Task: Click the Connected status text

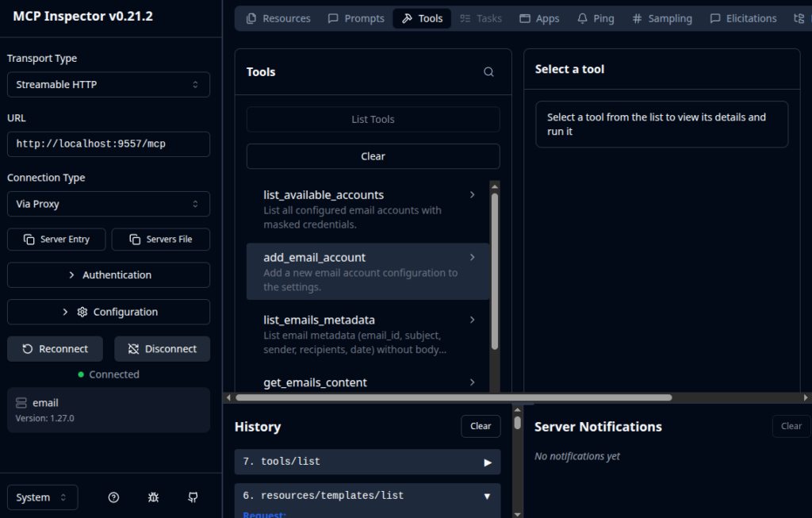Action: click(114, 374)
